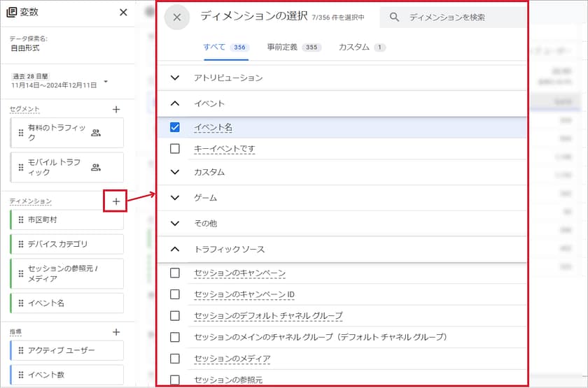Image resolution: width=588 pixels, height=388 pixels.
Task: Uncheck the イベント名 checkbox
Action: pyautogui.click(x=175, y=127)
